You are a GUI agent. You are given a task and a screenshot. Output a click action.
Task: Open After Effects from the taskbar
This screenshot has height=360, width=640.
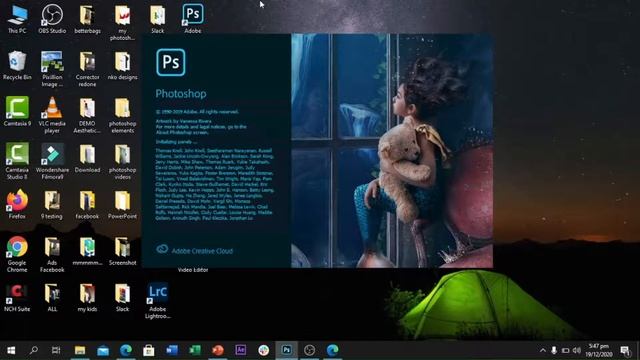(x=241, y=350)
